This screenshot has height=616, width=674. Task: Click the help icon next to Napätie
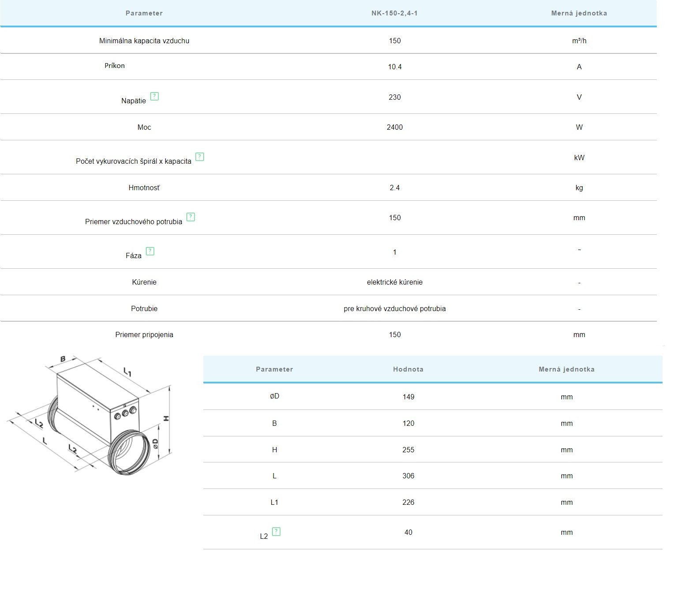point(154,96)
